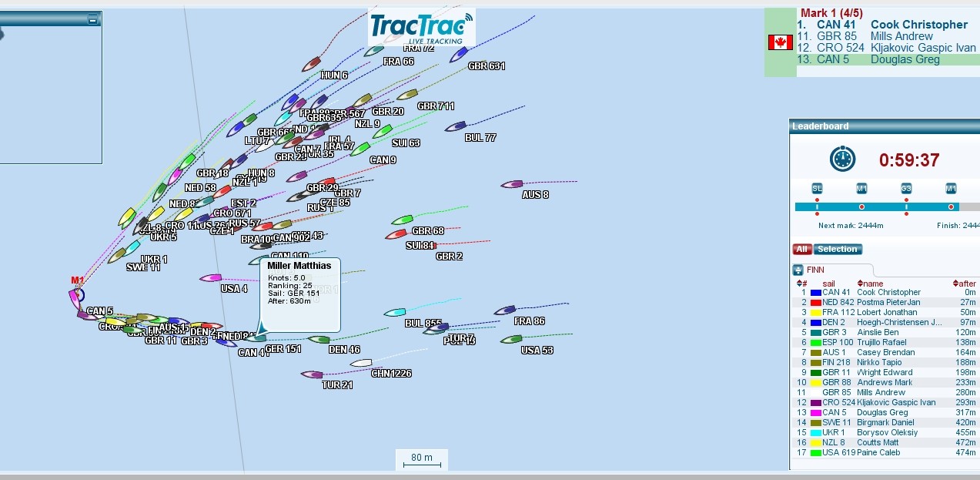This screenshot has width=980, height=480.
Task: Select the USA 4 magenta boat
Action: coord(210,278)
